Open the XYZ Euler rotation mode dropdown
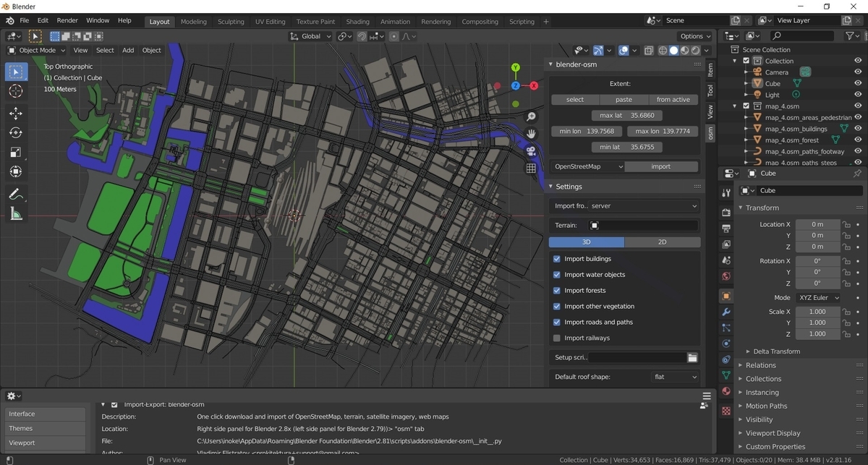 [x=819, y=298]
